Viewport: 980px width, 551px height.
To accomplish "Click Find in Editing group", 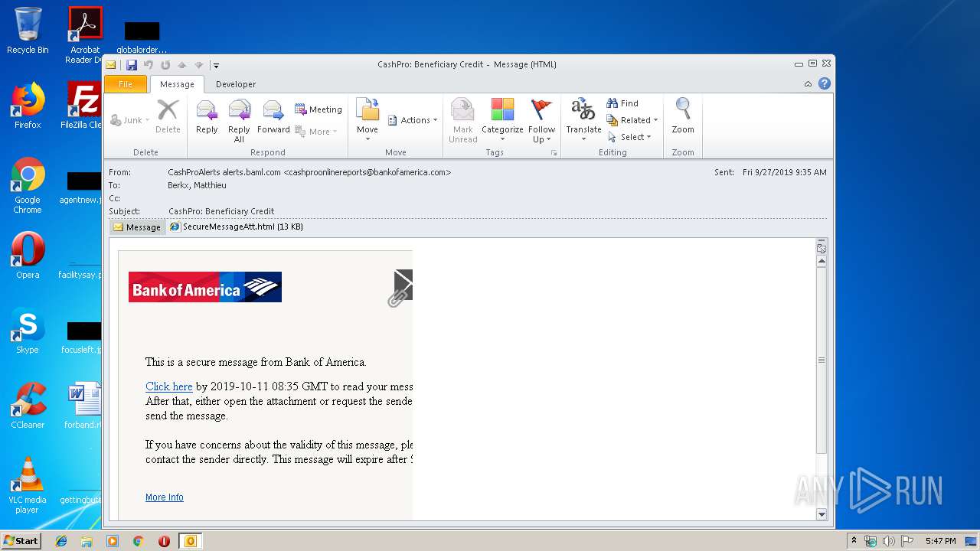I will (x=622, y=103).
